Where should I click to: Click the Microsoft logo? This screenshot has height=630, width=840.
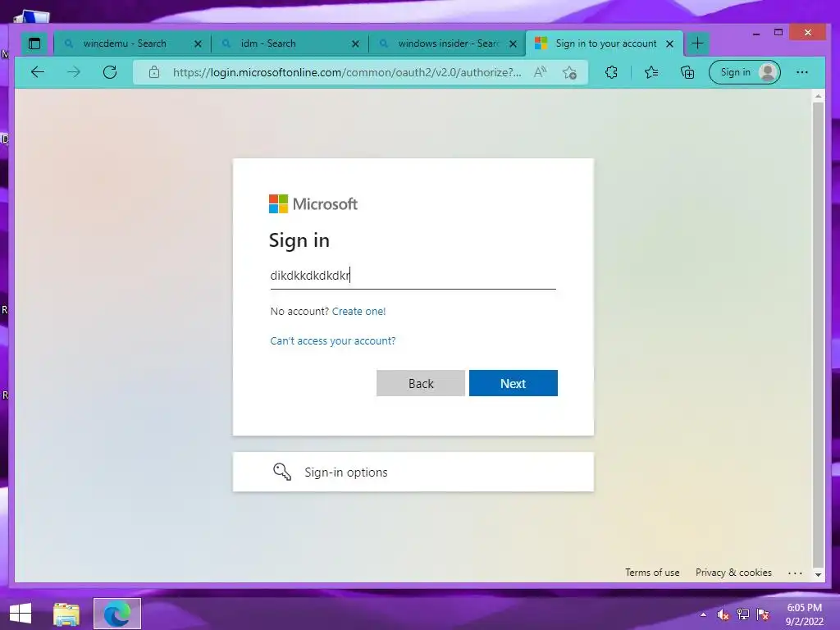click(313, 203)
